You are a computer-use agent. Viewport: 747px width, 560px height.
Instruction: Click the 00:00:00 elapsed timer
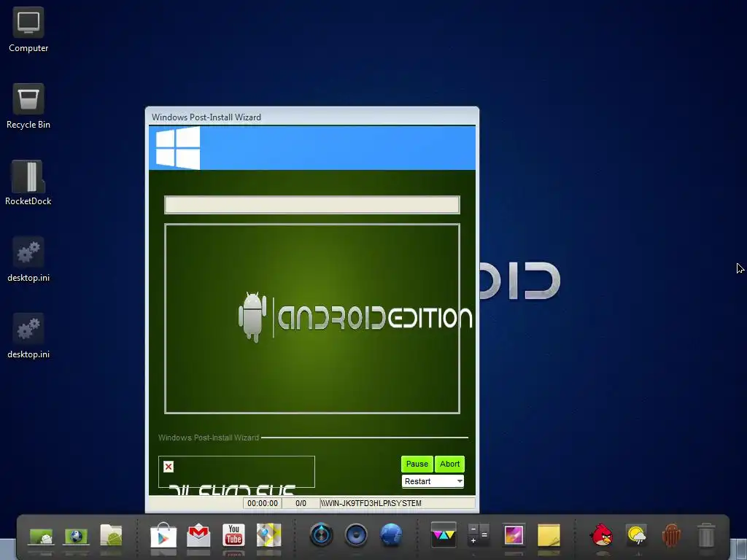(x=263, y=503)
